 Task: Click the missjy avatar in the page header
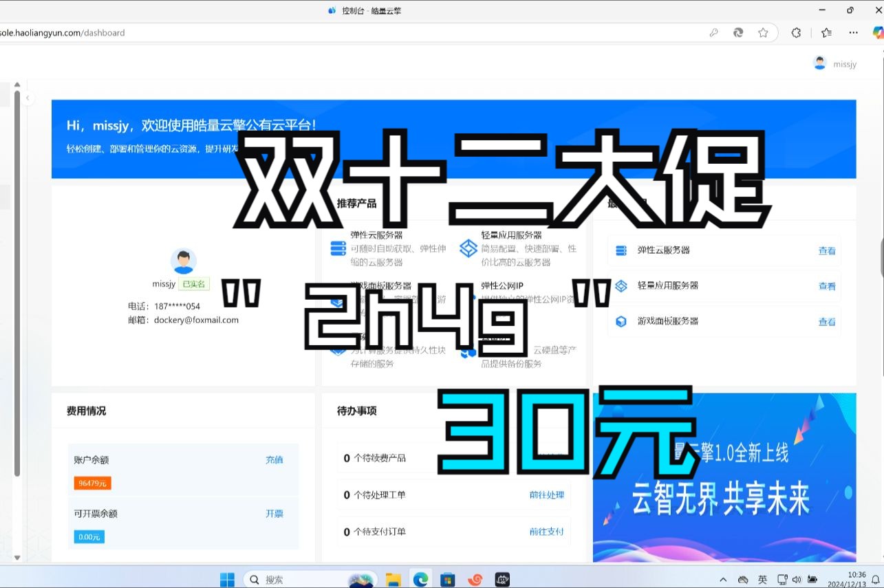(819, 63)
